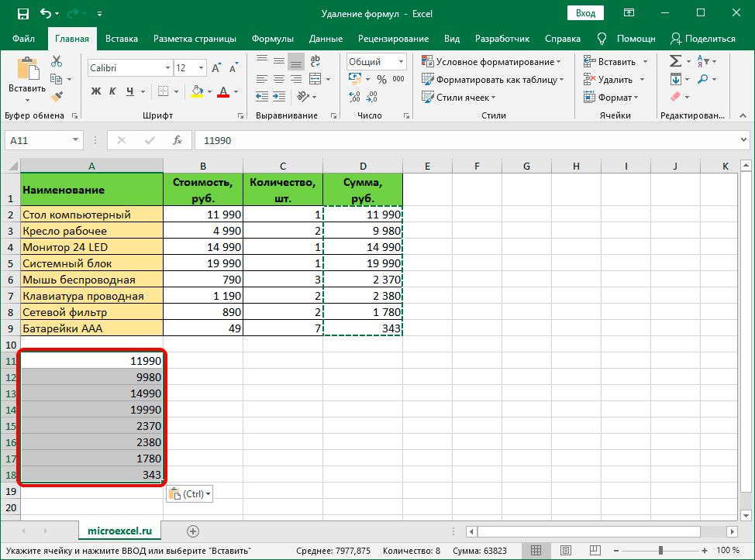Open the Формулы ribbon tab
The image size is (755, 560).
(272, 39)
